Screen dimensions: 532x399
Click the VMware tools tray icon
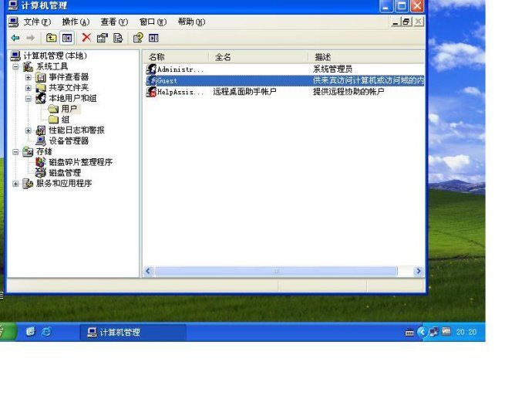coord(446,331)
